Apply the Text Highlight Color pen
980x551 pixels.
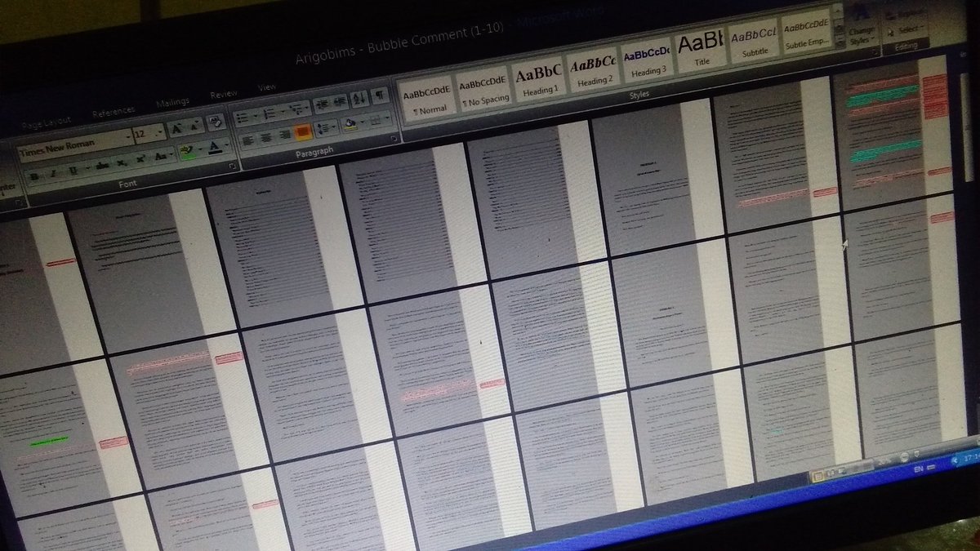[186, 151]
